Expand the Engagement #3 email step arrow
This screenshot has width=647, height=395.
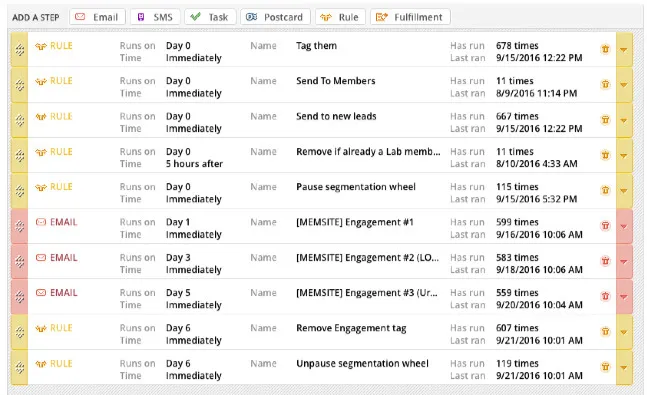pos(624,296)
